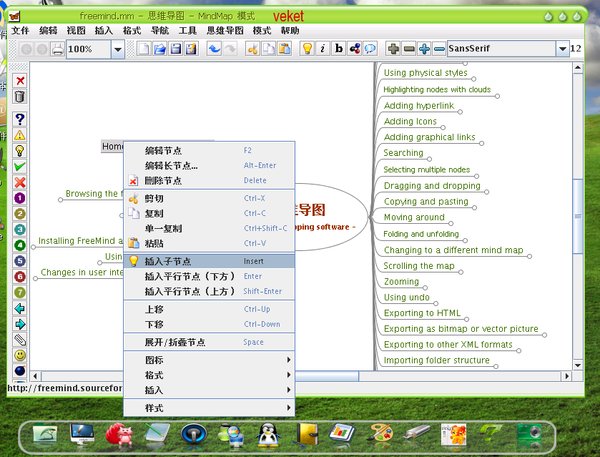Select 编辑节点 in context menu
Screen dimensions: 600x457
tap(209, 150)
